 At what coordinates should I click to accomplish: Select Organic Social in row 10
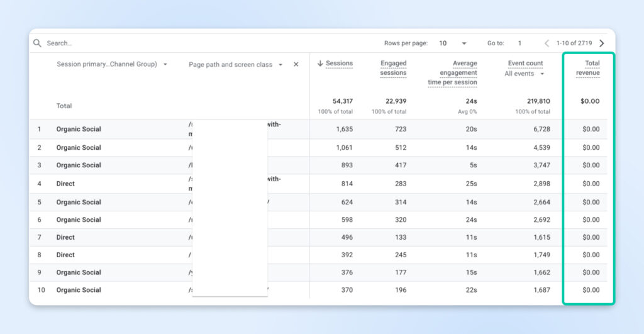[x=79, y=290]
